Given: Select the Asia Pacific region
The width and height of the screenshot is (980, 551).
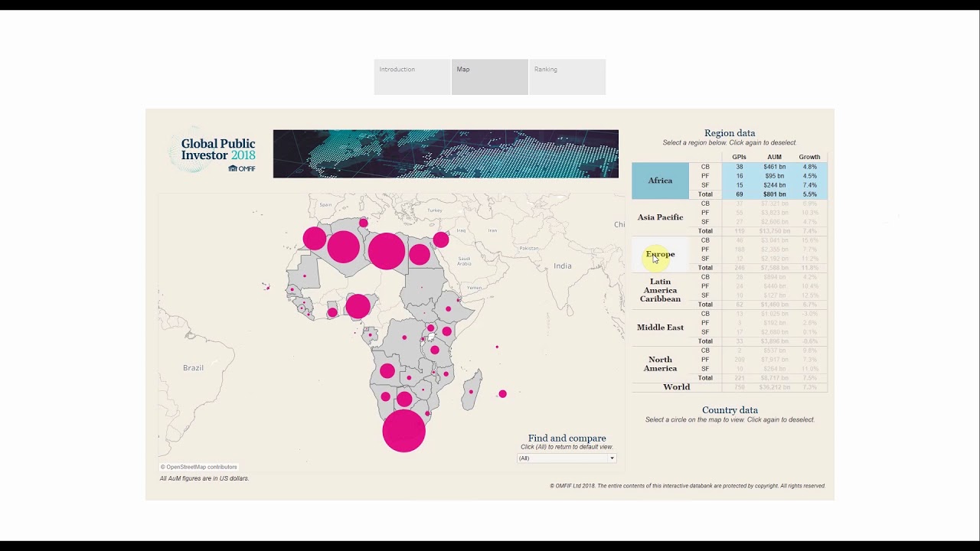Looking at the screenshot, I should (660, 217).
